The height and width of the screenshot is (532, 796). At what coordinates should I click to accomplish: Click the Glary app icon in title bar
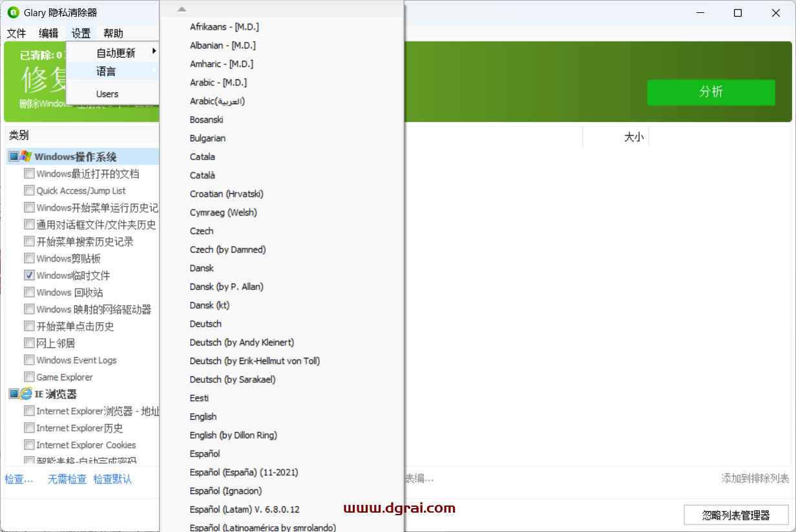coord(13,13)
